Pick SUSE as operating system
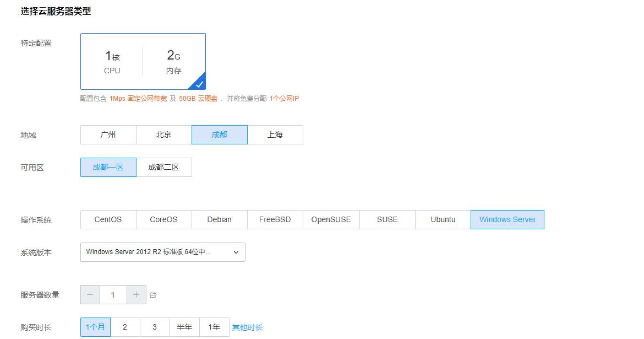This screenshot has height=339, width=644. 388,219
